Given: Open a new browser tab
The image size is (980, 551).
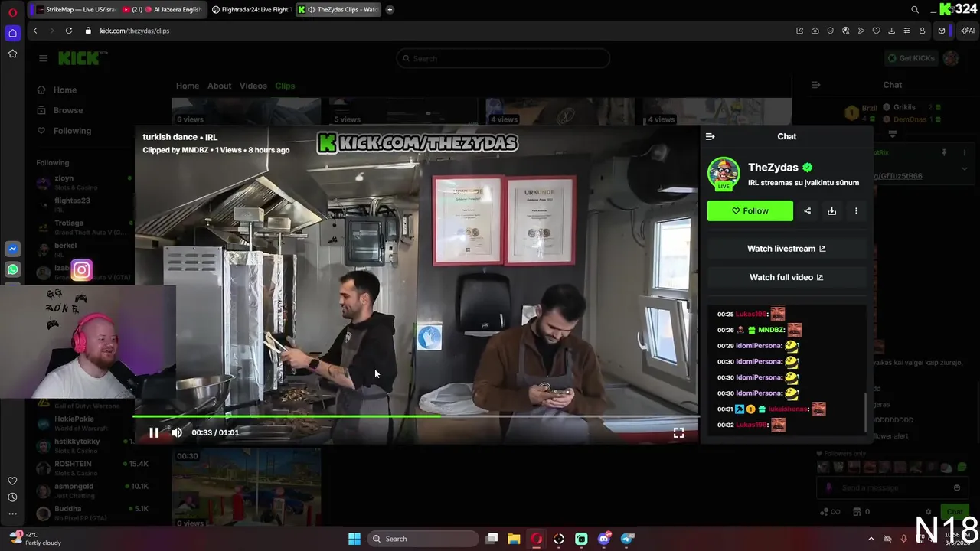Looking at the screenshot, I should point(390,9).
